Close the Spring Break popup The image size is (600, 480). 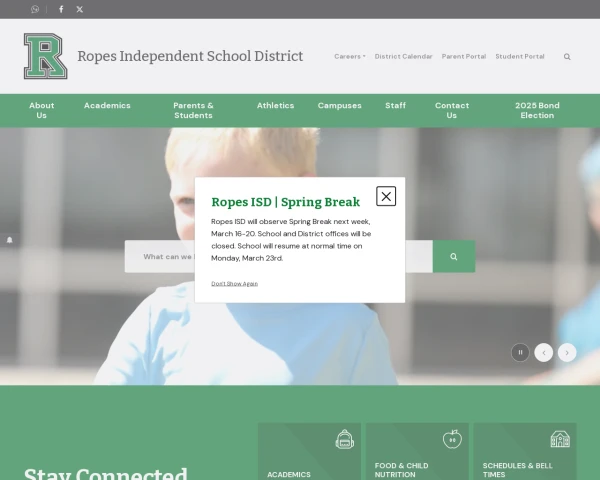386,196
